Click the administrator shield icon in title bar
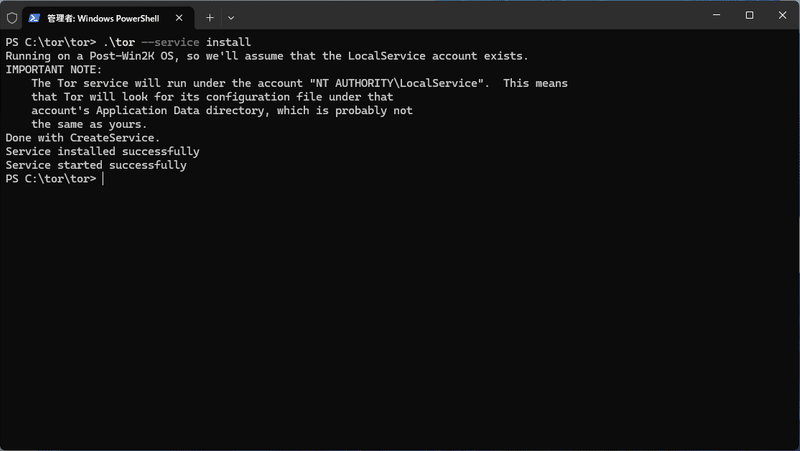800x451 pixels. [12, 17]
